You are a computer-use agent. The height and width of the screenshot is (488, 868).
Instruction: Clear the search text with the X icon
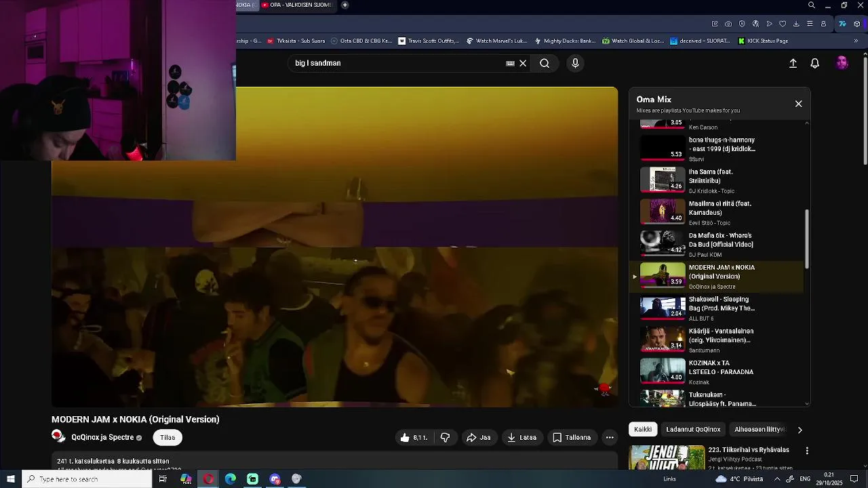(x=523, y=63)
